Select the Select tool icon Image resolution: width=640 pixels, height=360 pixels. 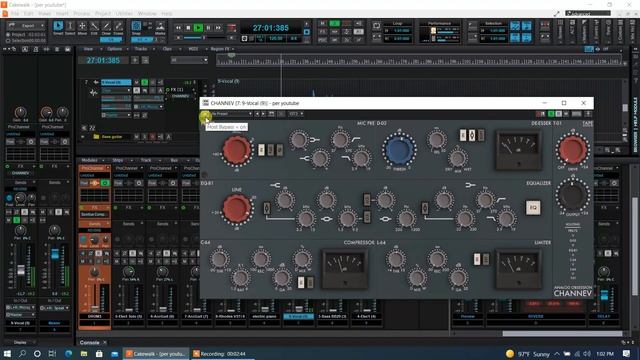[x=70, y=26]
